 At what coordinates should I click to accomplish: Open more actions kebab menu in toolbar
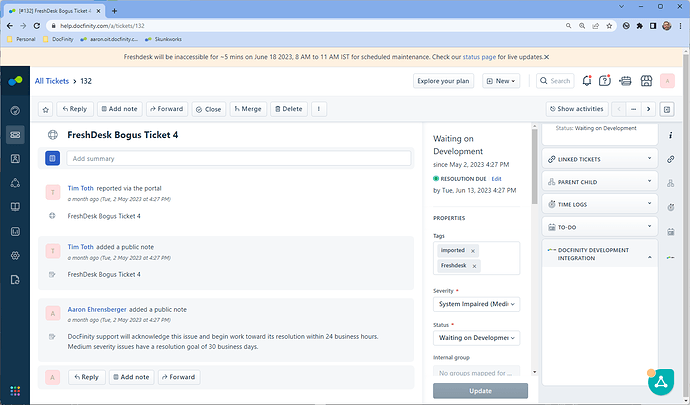click(x=319, y=109)
